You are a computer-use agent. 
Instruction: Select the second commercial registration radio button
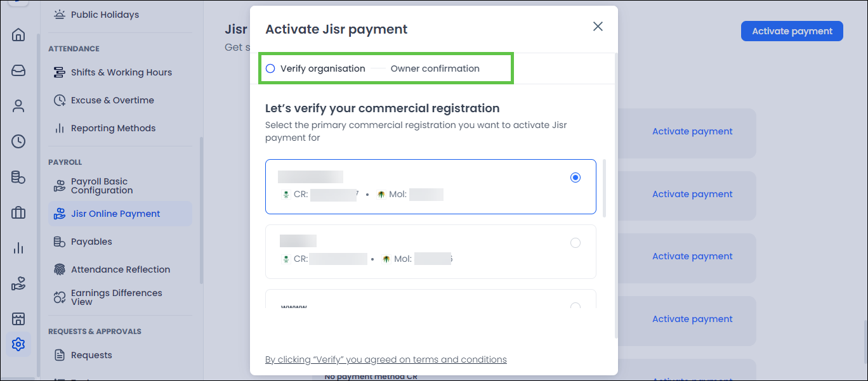click(575, 243)
